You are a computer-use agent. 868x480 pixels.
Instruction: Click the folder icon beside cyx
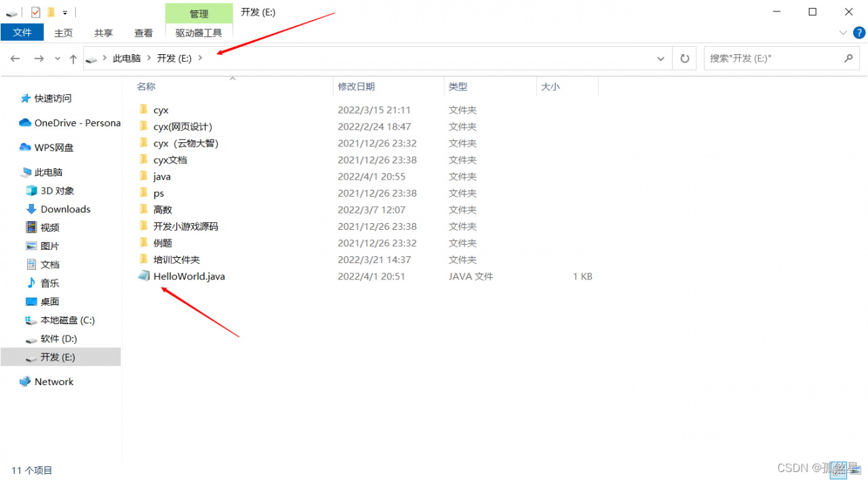tap(143, 109)
